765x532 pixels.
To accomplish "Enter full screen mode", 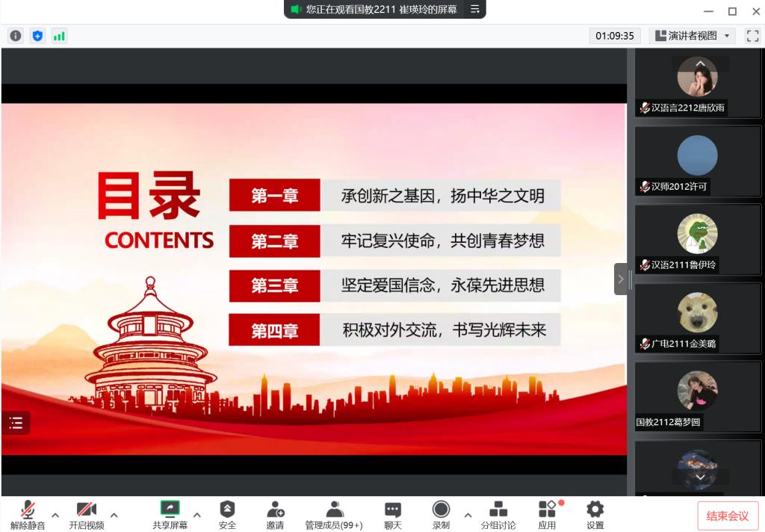I will (x=752, y=36).
